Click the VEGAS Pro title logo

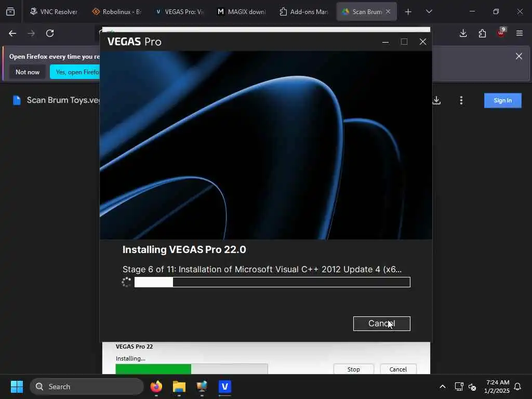[x=135, y=42]
